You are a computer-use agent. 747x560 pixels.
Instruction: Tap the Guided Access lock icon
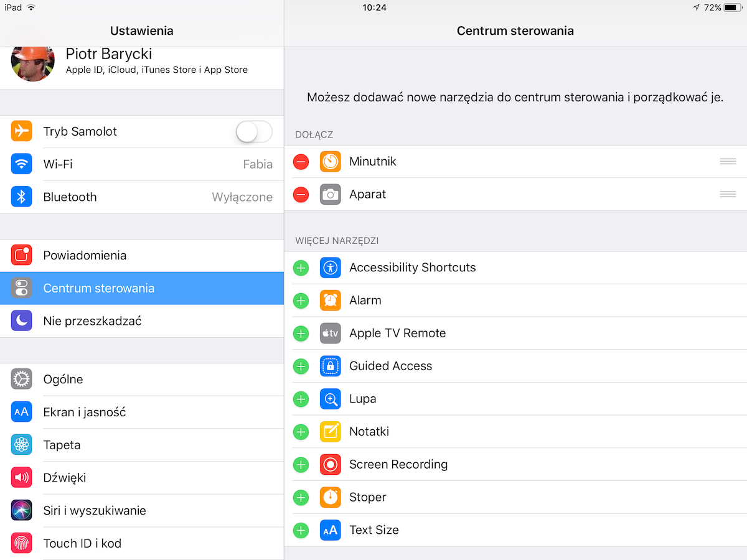(331, 366)
